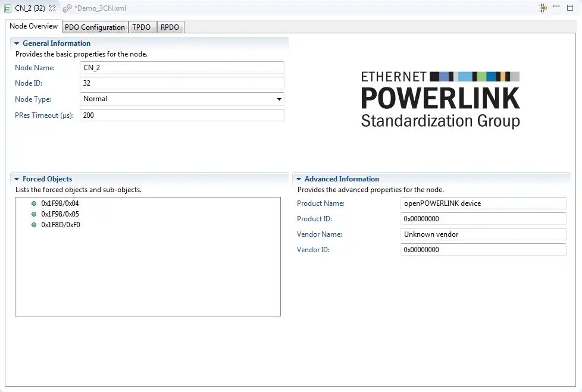
Task: Click the show list arrow icon top right
Action: click(x=542, y=8)
